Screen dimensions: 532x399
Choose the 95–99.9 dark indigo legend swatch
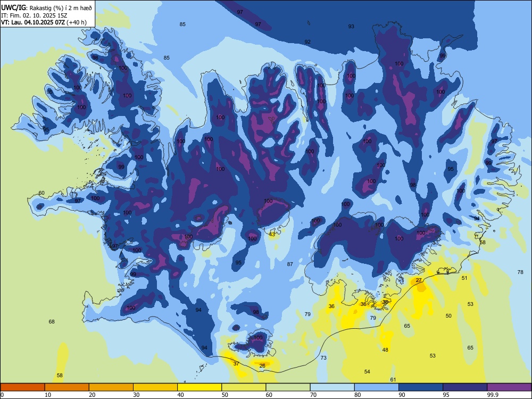(465, 387)
